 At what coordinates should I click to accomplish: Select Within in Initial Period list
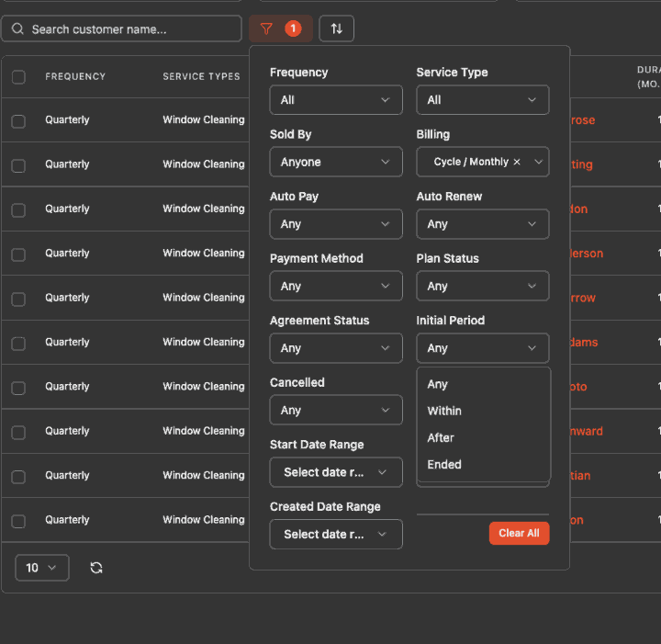pyautogui.click(x=444, y=411)
